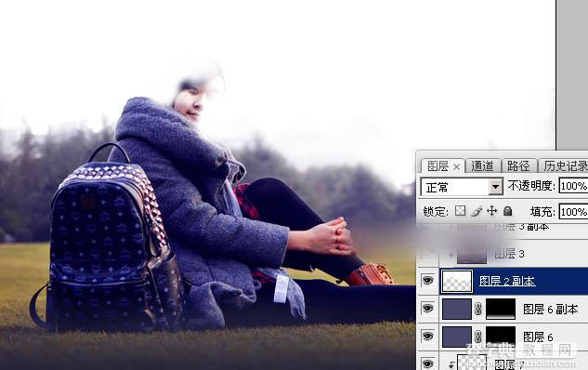
Task: Open the blend mode dropdown showing 正常
Action: pyautogui.click(x=462, y=187)
